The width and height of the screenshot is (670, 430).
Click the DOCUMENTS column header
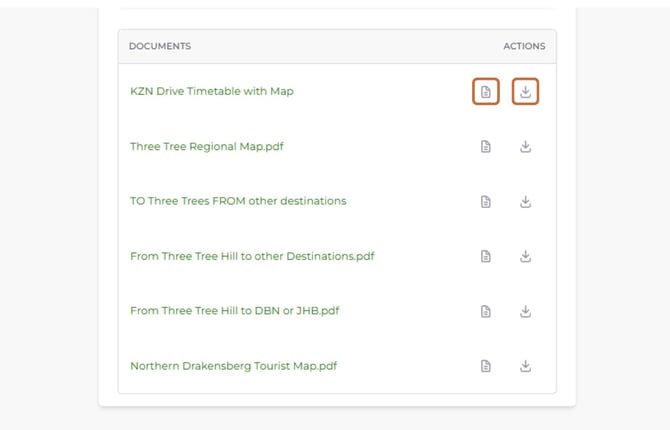click(160, 46)
